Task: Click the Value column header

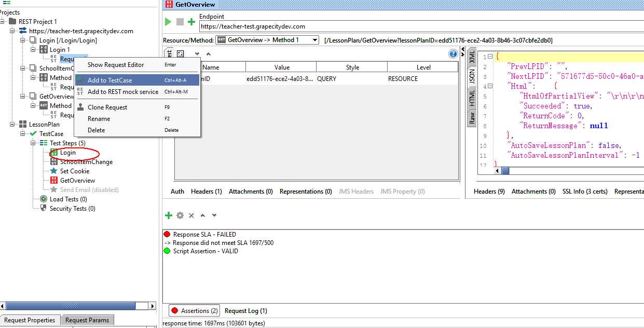Action: [x=282, y=67]
